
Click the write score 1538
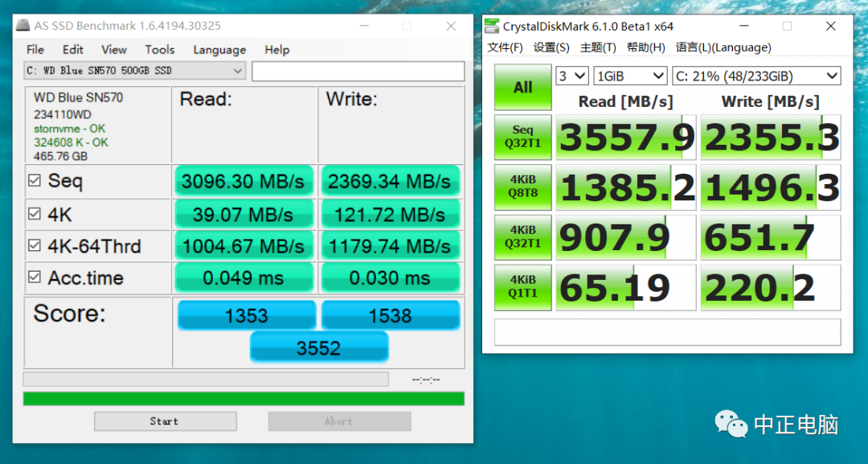[391, 315]
